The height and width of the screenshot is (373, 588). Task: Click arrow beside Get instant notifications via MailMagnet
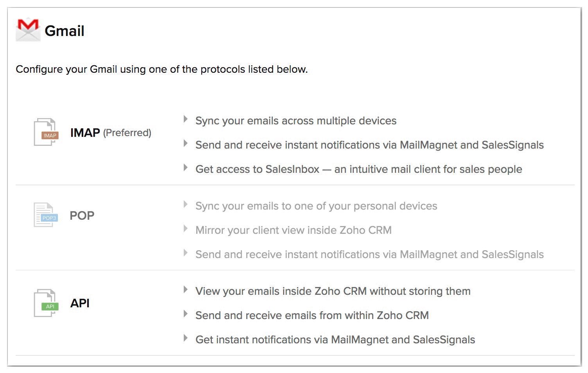[x=186, y=338]
